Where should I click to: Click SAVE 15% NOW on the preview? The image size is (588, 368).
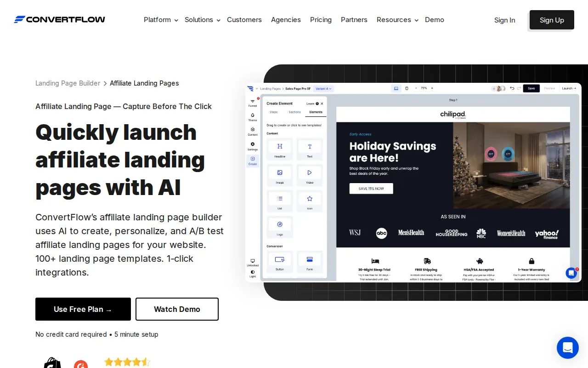371,189
